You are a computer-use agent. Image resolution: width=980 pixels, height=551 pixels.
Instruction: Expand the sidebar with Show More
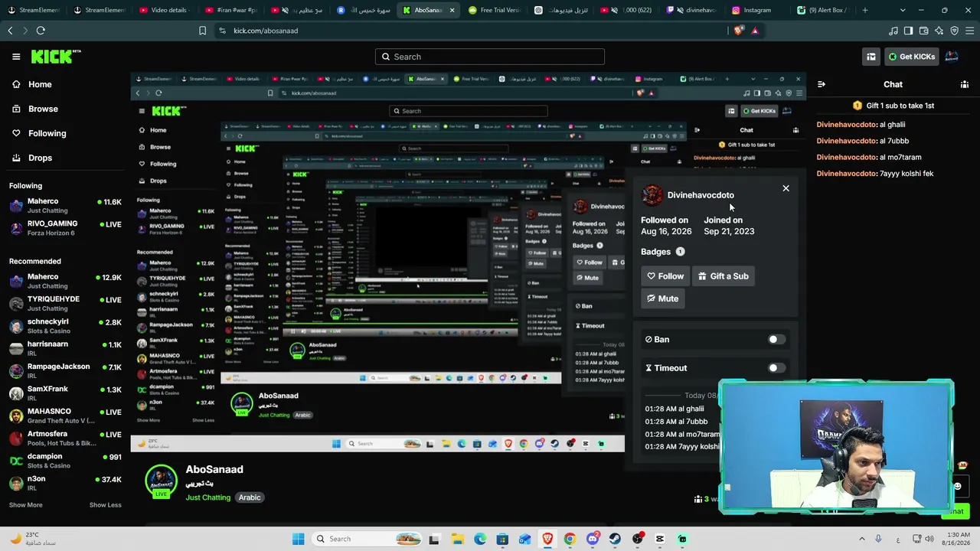point(26,505)
